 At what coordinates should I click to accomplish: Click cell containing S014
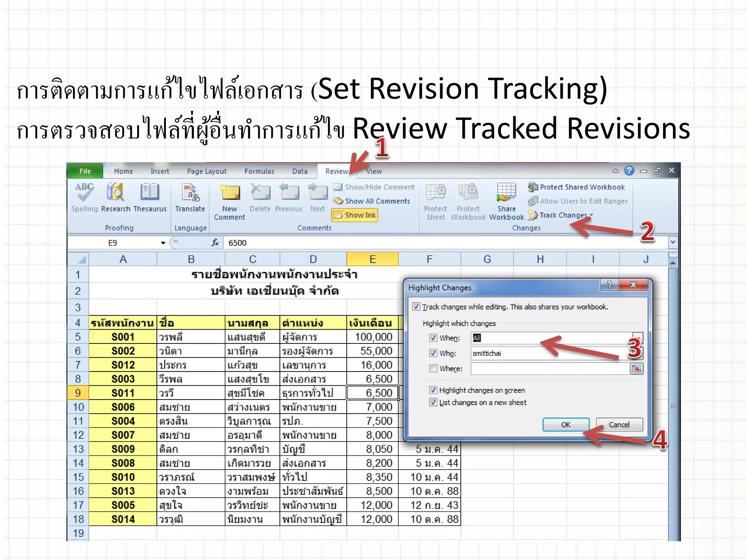click(x=123, y=519)
